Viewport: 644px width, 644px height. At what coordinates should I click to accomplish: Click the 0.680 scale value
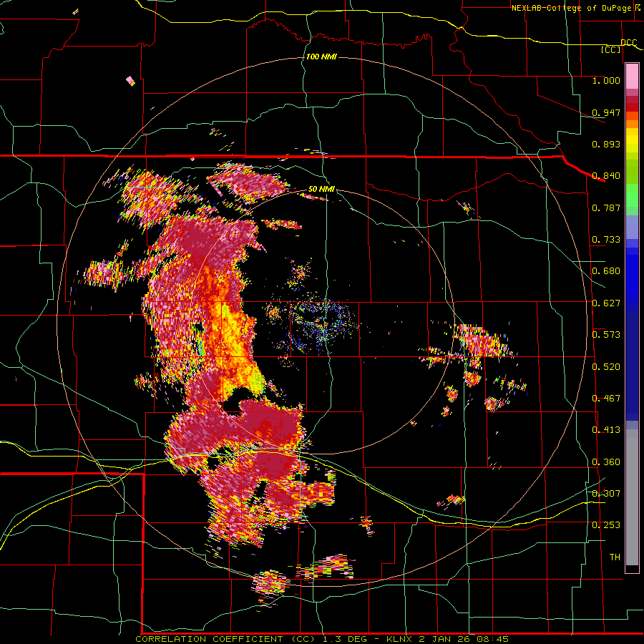606,271
